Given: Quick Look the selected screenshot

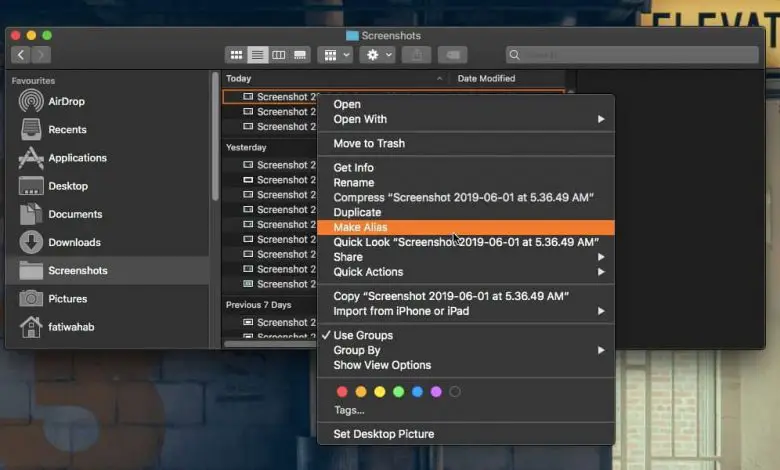Looking at the screenshot, I should click(466, 242).
